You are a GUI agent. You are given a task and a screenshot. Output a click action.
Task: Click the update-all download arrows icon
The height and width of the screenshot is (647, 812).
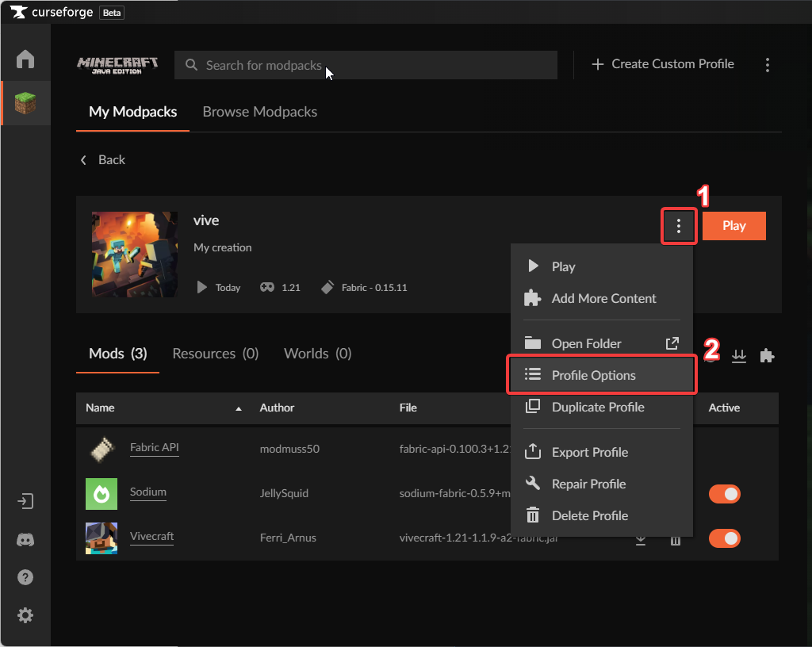pos(739,355)
